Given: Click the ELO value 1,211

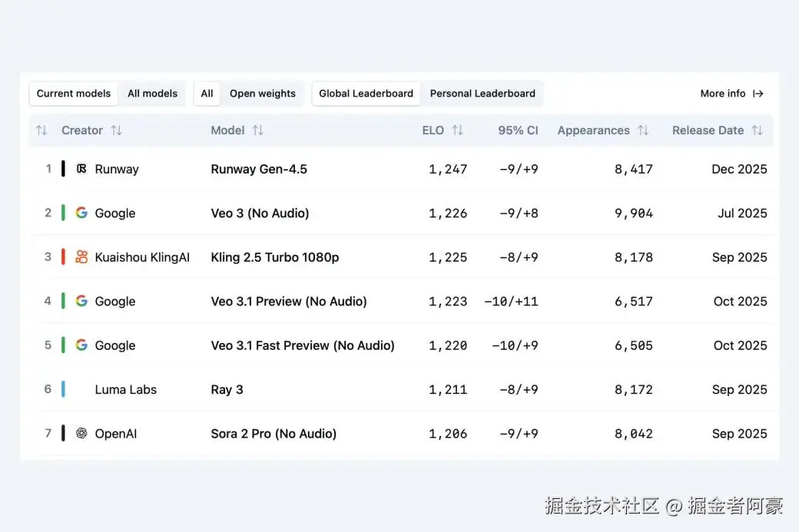Looking at the screenshot, I should tap(448, 390).
